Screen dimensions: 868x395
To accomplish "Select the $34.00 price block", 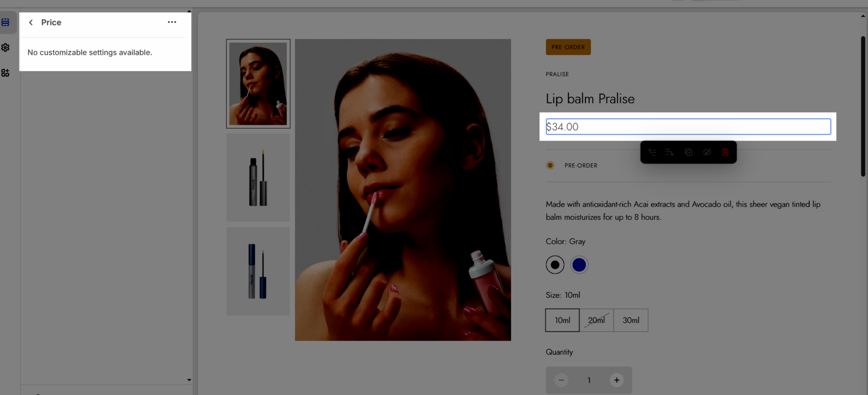I will point(688,127).
